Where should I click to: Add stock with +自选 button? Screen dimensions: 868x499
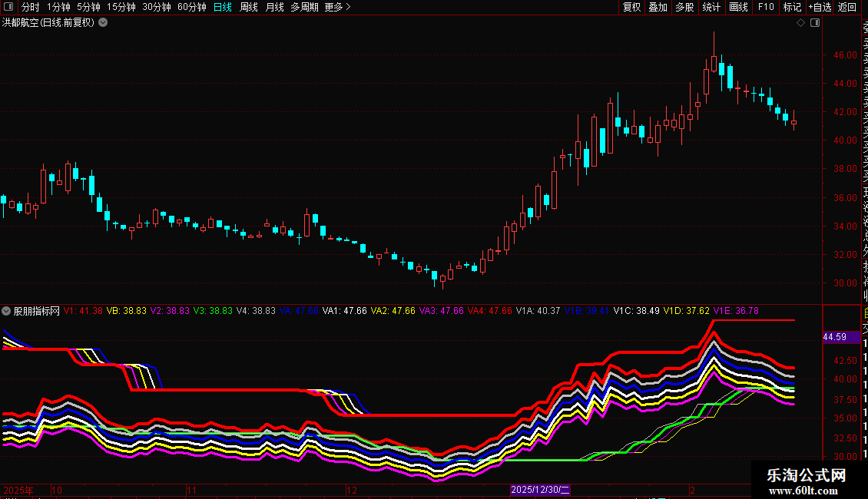(x=820, y=7)
